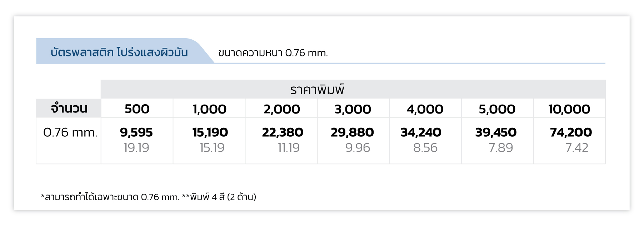Click the 0.76 mm. thickness row label
644x232 pixels.
coord(70,132)
